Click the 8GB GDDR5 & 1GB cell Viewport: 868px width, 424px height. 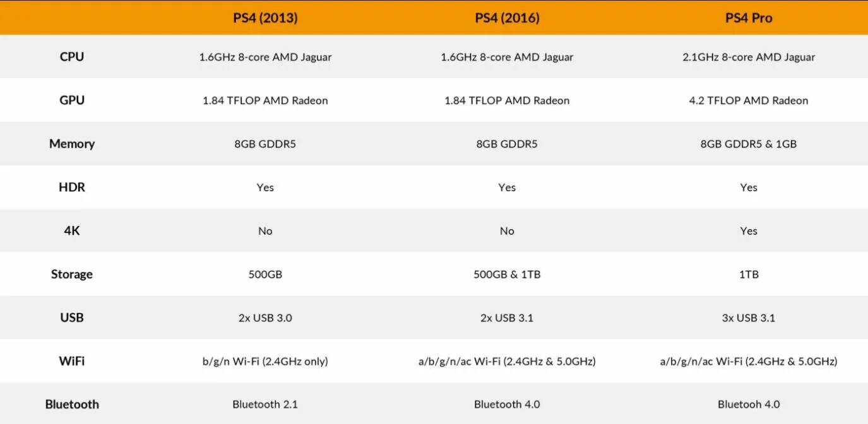click(749, 144)
